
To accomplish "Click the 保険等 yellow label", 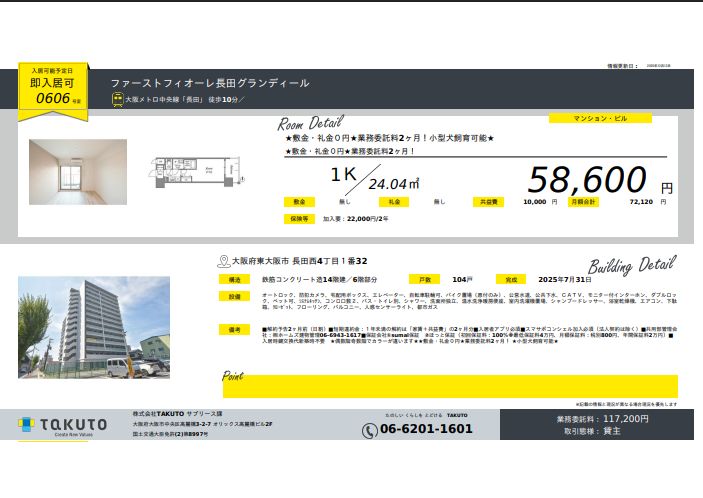I will pyautogui.click(x=298, y=217).
